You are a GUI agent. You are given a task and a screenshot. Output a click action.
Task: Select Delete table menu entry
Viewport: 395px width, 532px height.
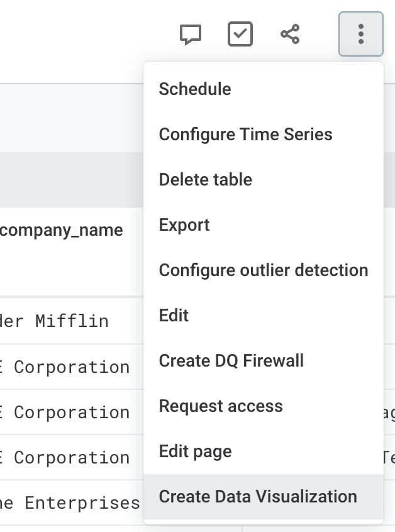click(x=205, y=180)
